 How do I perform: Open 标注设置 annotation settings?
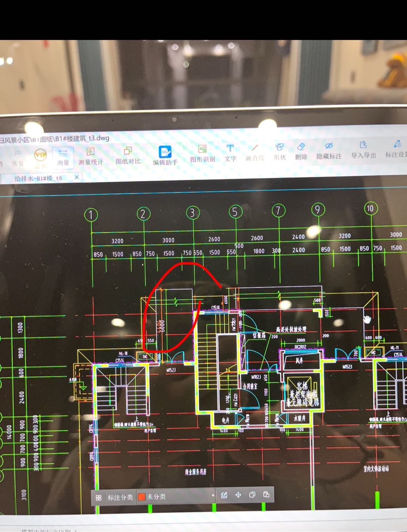point(396,149)
